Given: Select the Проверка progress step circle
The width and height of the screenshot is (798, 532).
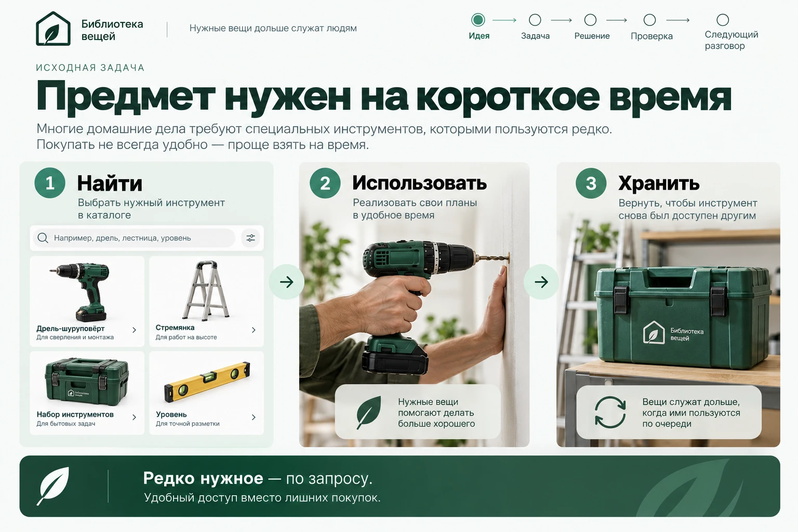Looking at the screenshot, I should [649, 20].
